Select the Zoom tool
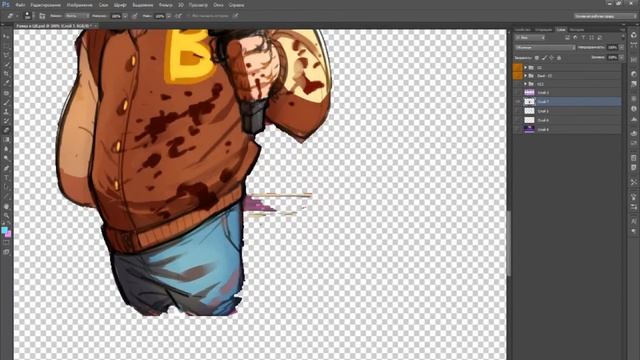The image size is (640, 360). click(x=6, y=215)
